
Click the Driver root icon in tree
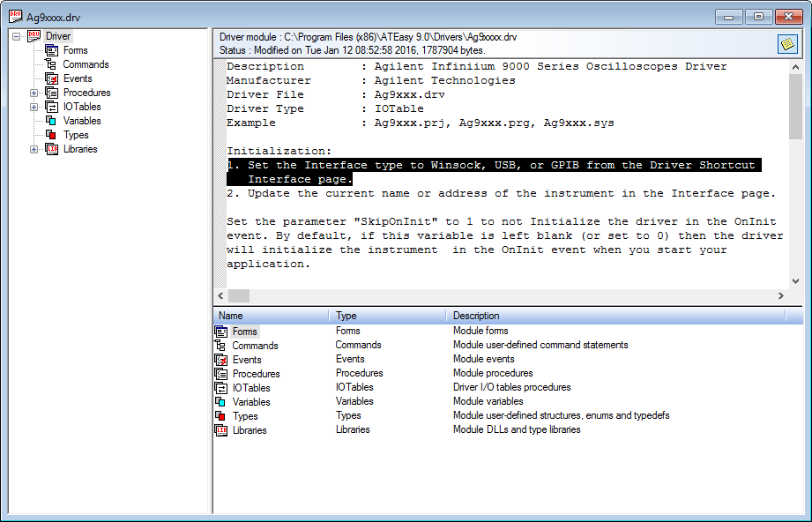[x=34, y=36]
